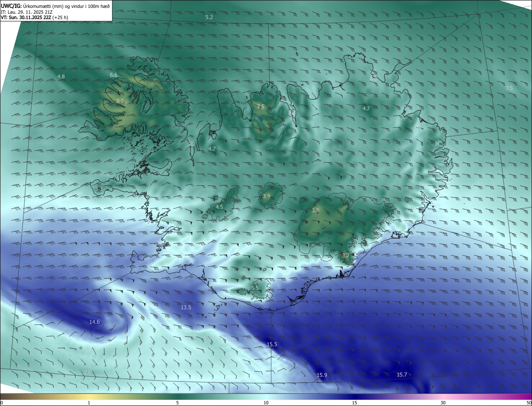Click the 7.6 value label in southwest sea
The width and height of the screenshot is (532, 406).
(87, 373)
